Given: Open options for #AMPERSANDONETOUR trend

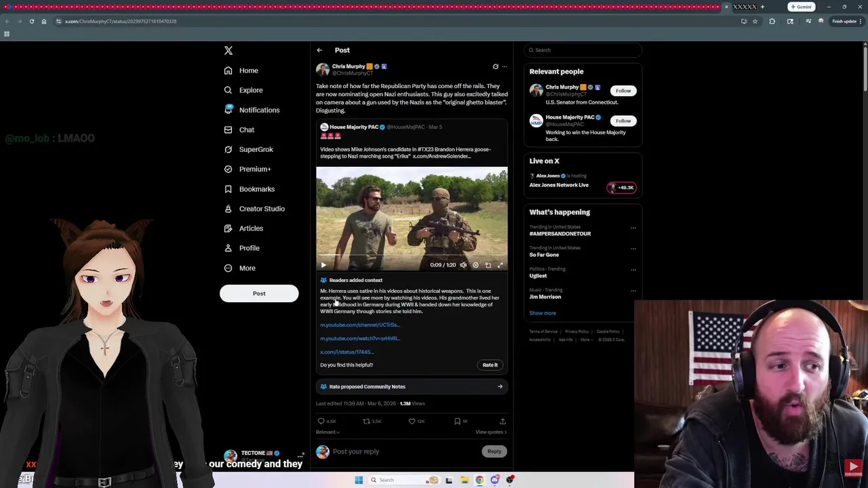Looking at the screenshot, I should pyautogui.click(x=633, y=228).
